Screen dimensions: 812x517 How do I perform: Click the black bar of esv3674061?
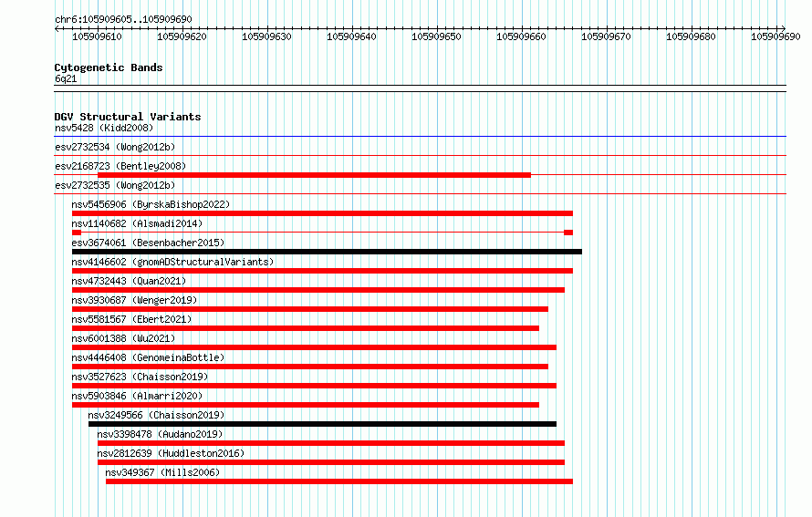coord(327,252)
